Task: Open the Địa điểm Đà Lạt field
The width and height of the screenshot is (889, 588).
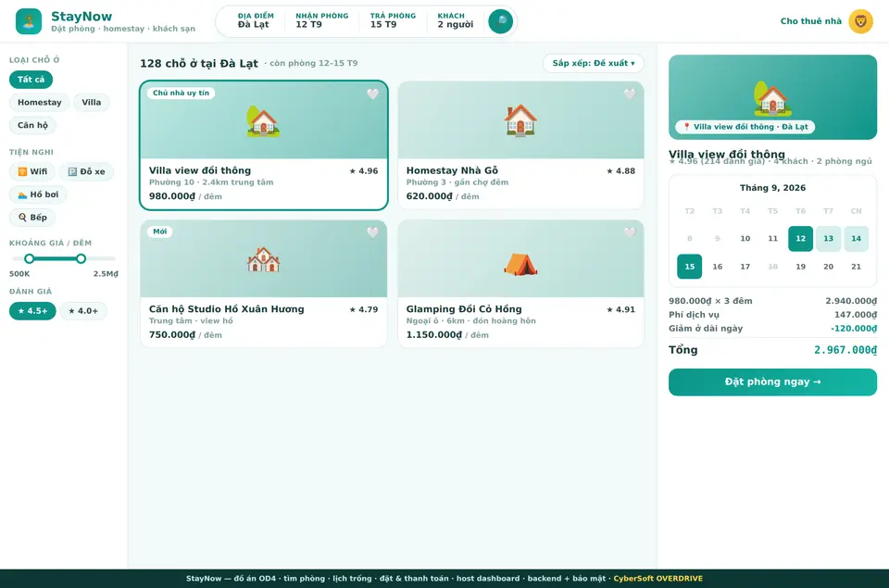Action: point(256,20)
